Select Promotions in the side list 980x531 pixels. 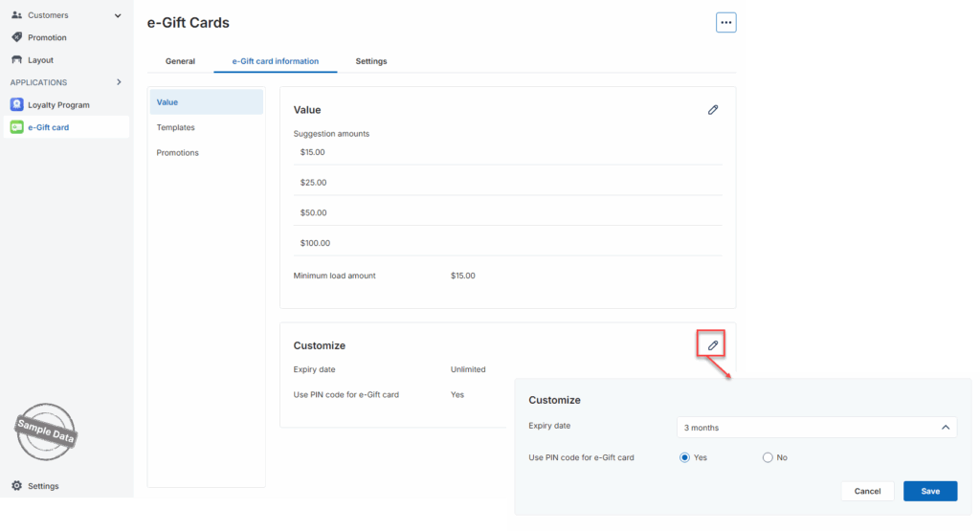(178, 153)
